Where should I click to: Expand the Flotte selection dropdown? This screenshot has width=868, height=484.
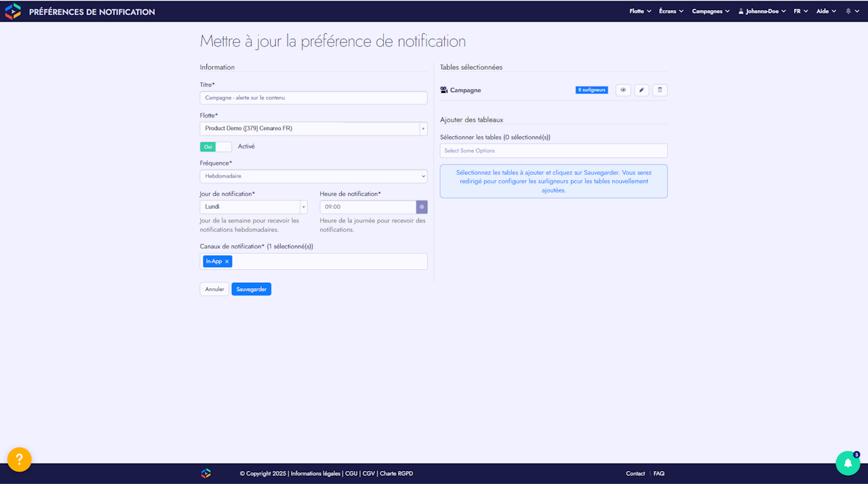(313, 128)
